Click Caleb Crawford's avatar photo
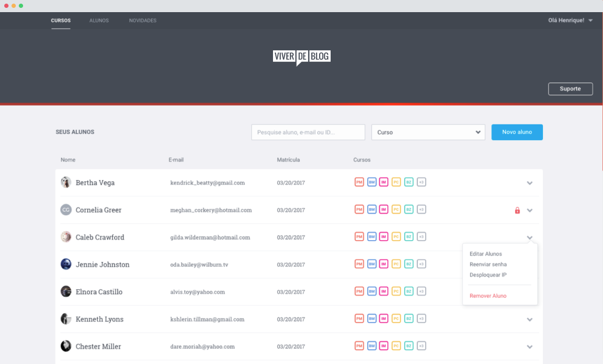 point(66,237)
